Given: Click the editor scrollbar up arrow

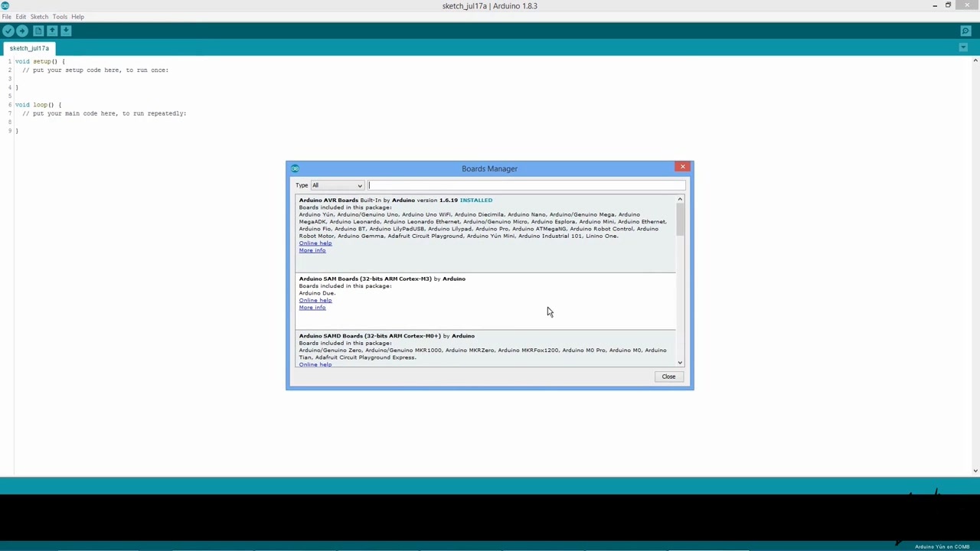Looking at the screenshot, I should (x=975, y=60).
